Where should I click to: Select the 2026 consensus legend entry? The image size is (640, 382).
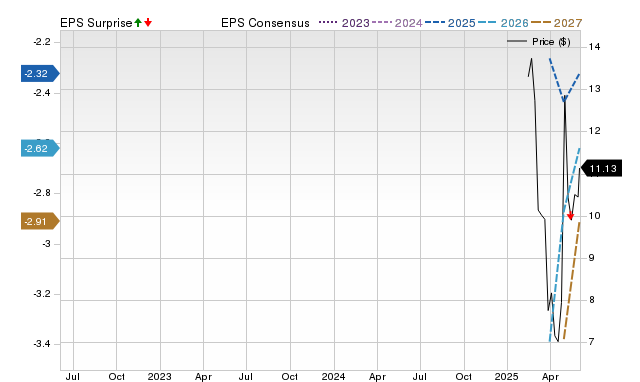point(503,23)
